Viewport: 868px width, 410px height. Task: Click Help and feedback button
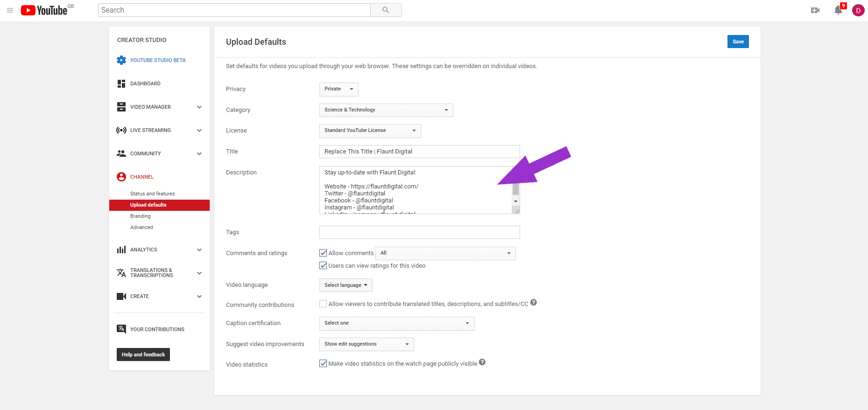coord(143,354)
